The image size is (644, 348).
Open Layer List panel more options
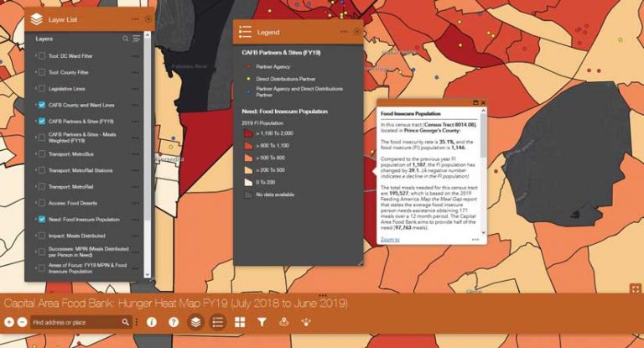(135, 19)
